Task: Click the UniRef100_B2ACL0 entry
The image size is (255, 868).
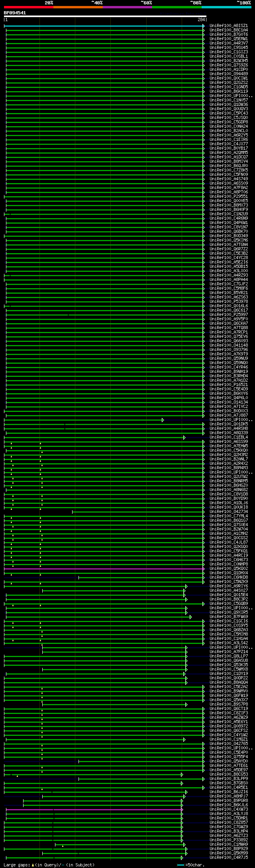Action: [229, 131]
